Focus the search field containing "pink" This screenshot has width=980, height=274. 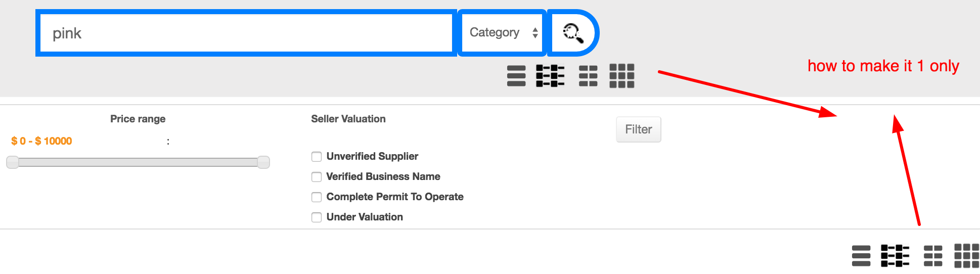click(x=246, y=33)
